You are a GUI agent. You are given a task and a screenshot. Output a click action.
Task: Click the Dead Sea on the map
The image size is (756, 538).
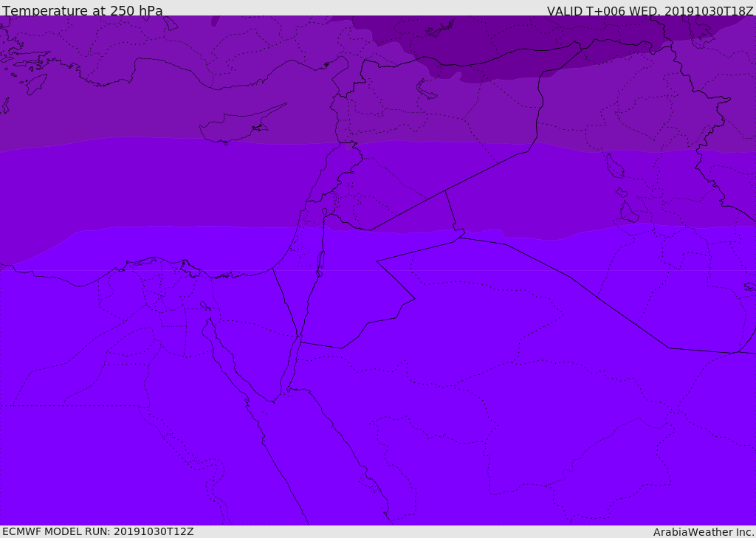[320, 263]
